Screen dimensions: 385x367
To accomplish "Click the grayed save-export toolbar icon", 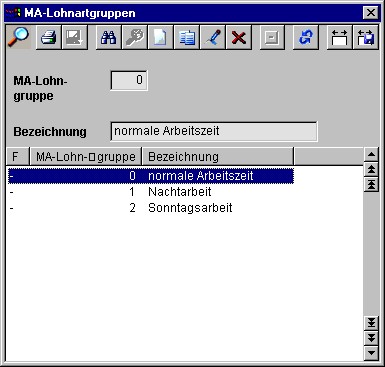I will (x=75, y=37).
